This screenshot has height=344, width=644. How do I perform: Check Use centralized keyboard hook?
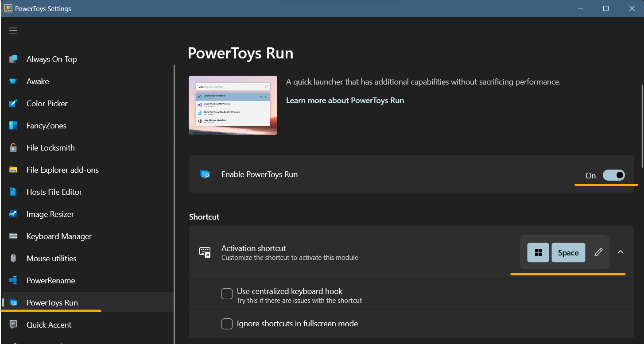click(x=227, y=294)
